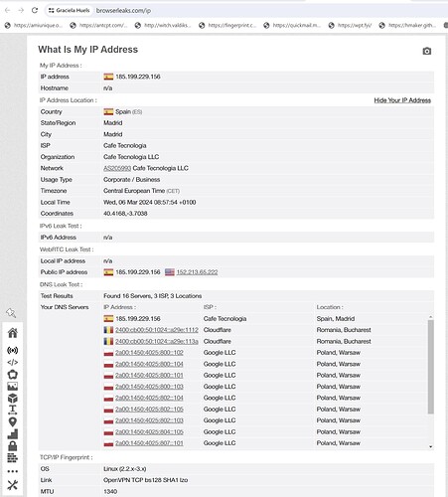448x497 pixels.
Task: Open the 152.213.65.222 public IP link
Action: tap(197, 272)
